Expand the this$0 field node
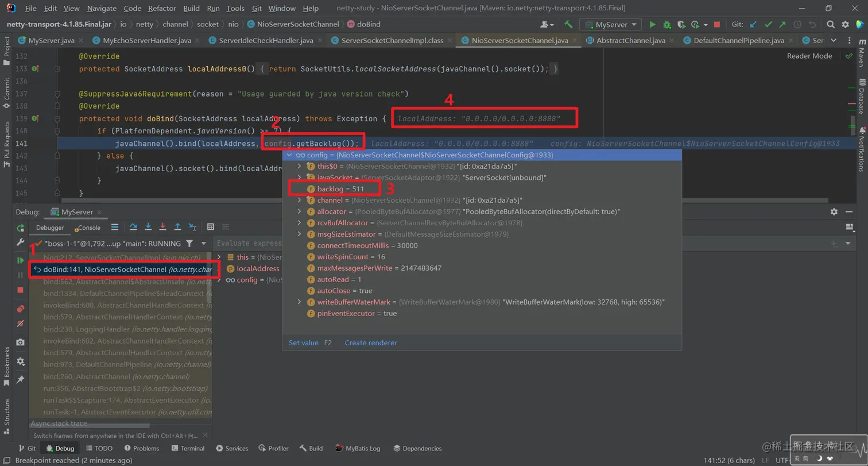 pyautogui.click(x=299, y=166)
